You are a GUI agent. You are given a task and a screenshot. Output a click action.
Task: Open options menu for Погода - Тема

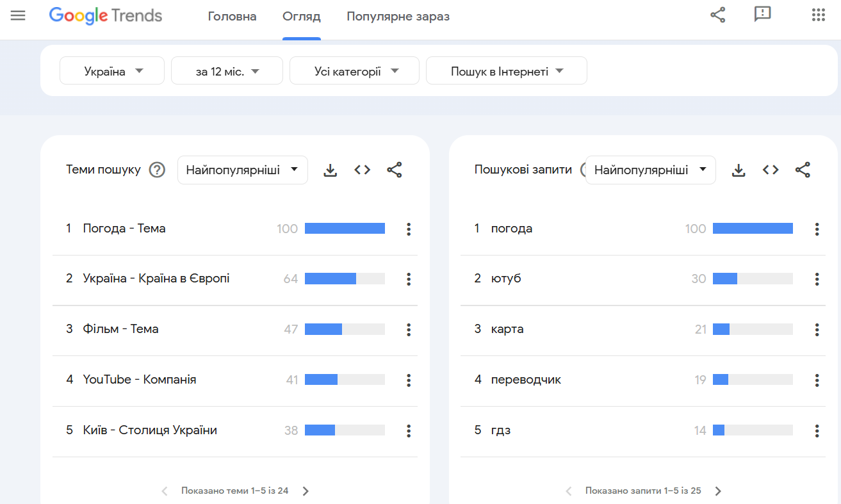tap(408, 229)
